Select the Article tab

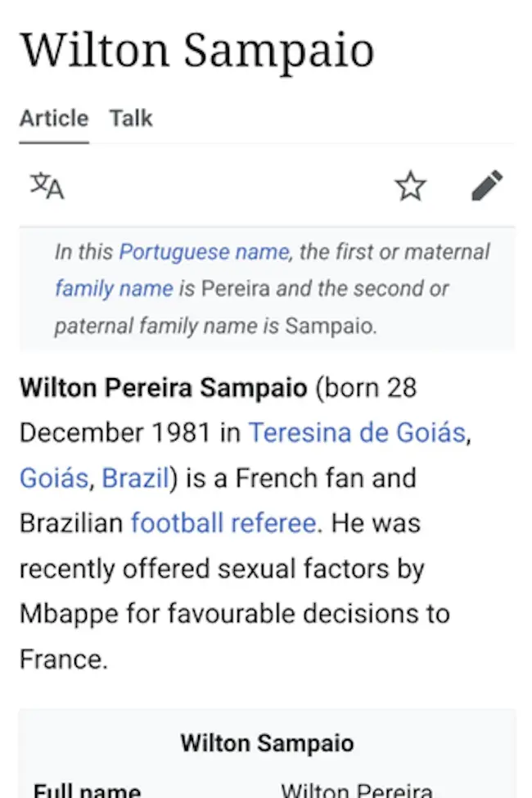pyautogui.click(x=53, y=118)
